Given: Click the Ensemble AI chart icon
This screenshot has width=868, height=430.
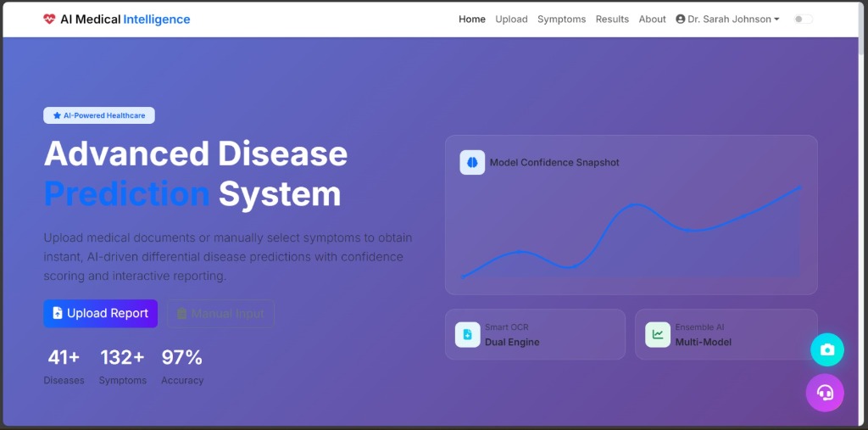Looking at the screenshot, I should pos(658,335).
